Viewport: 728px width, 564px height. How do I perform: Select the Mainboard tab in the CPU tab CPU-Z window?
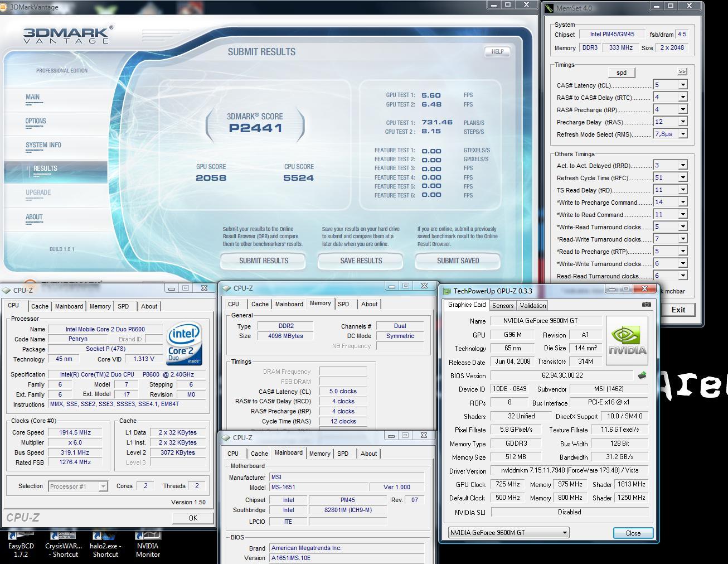pos(69,306)
